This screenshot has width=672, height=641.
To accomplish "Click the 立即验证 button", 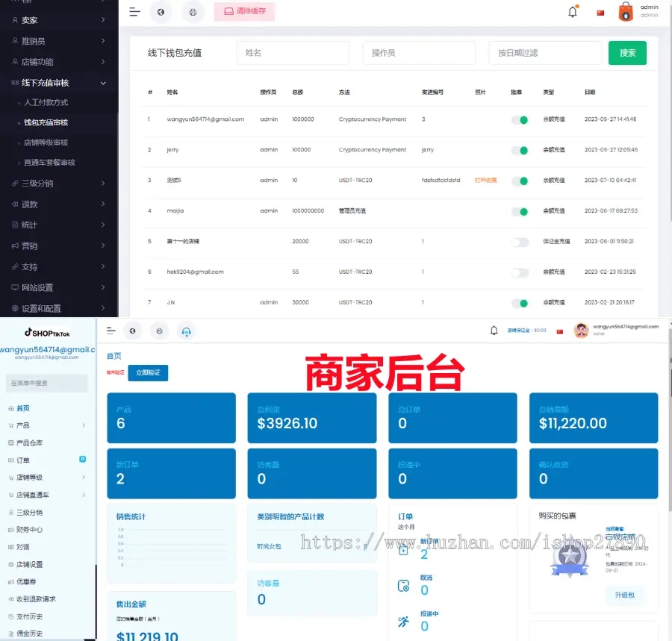I will tap(148, 372).
